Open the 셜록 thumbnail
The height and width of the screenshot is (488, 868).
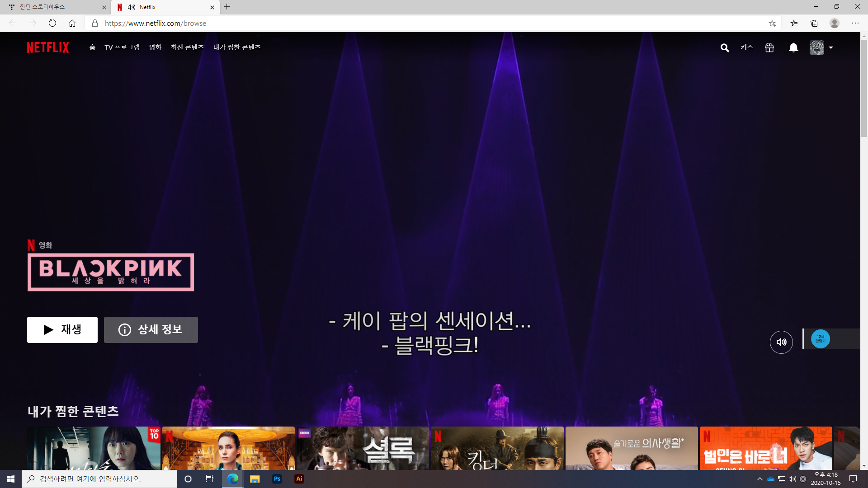363,448
